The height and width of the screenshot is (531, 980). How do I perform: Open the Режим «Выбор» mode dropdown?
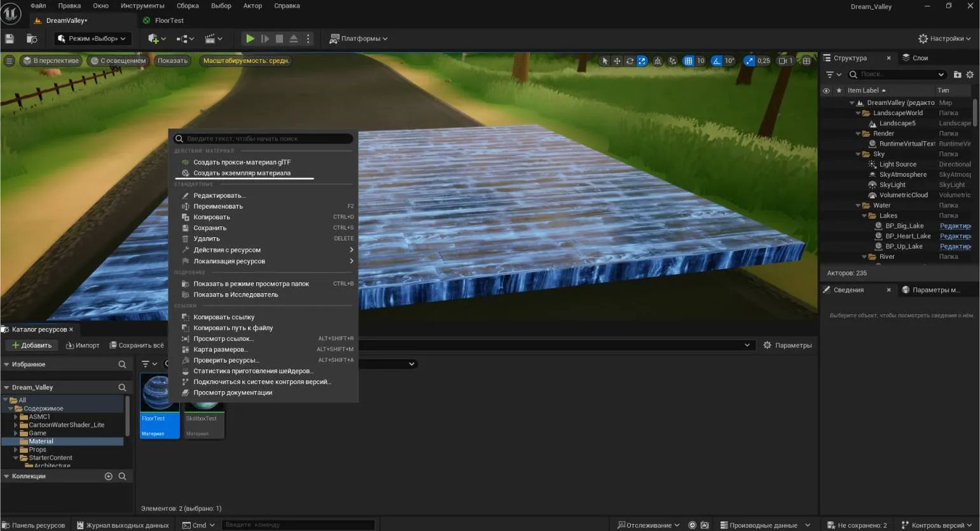coord(92,39)
